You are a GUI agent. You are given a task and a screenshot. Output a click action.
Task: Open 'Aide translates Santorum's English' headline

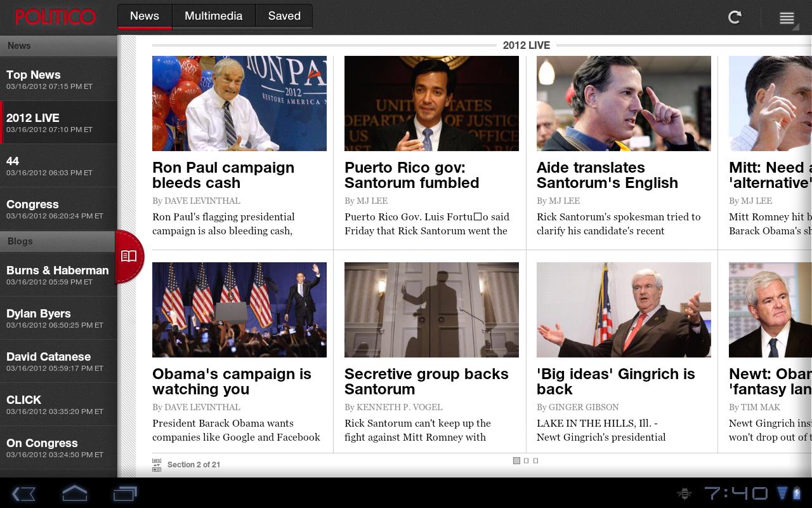click(x=607, y=175)
